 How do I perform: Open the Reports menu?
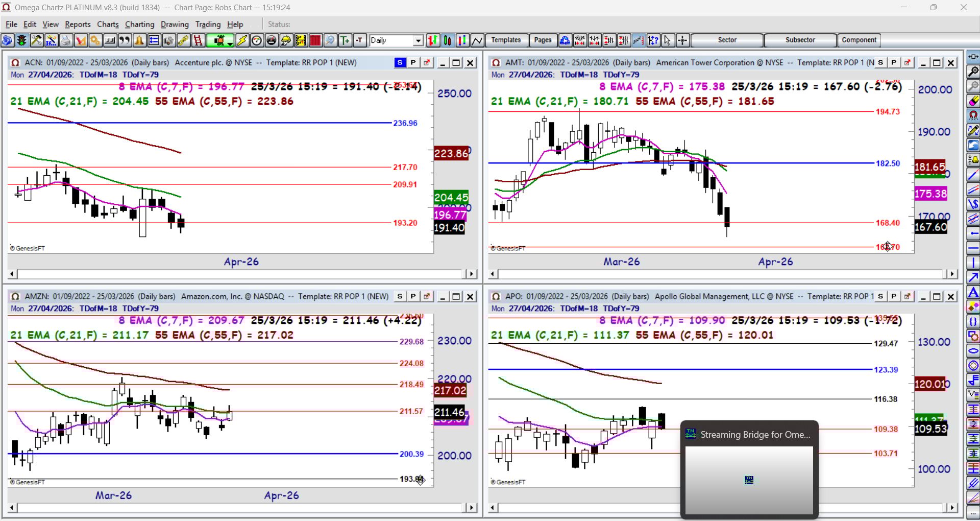78,24
